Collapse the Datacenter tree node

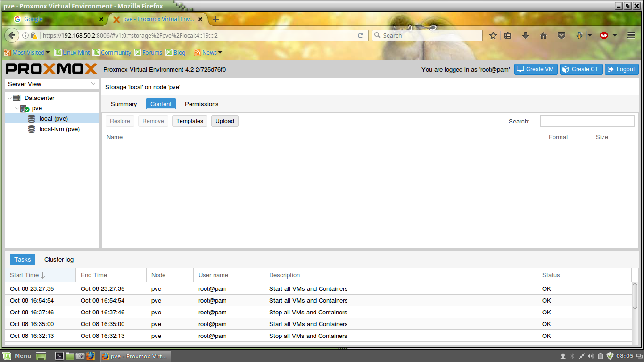pyautogui.click(x=9, y=98)
